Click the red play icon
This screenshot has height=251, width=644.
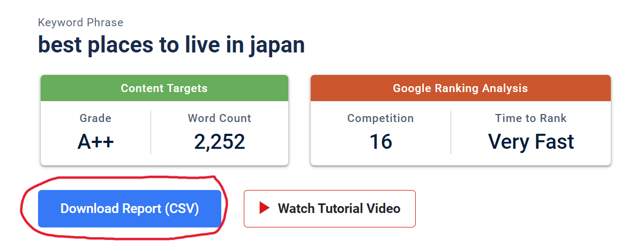click(264, 208)
